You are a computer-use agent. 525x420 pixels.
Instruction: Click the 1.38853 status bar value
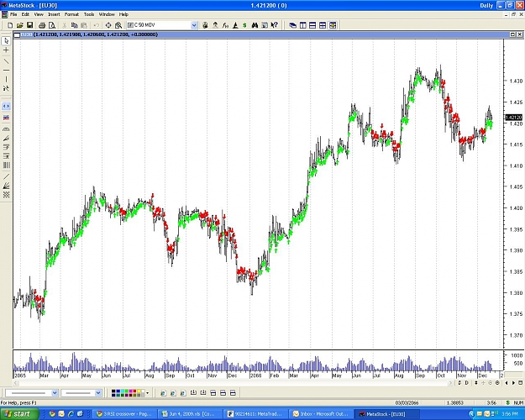click(x=454, y=403)
